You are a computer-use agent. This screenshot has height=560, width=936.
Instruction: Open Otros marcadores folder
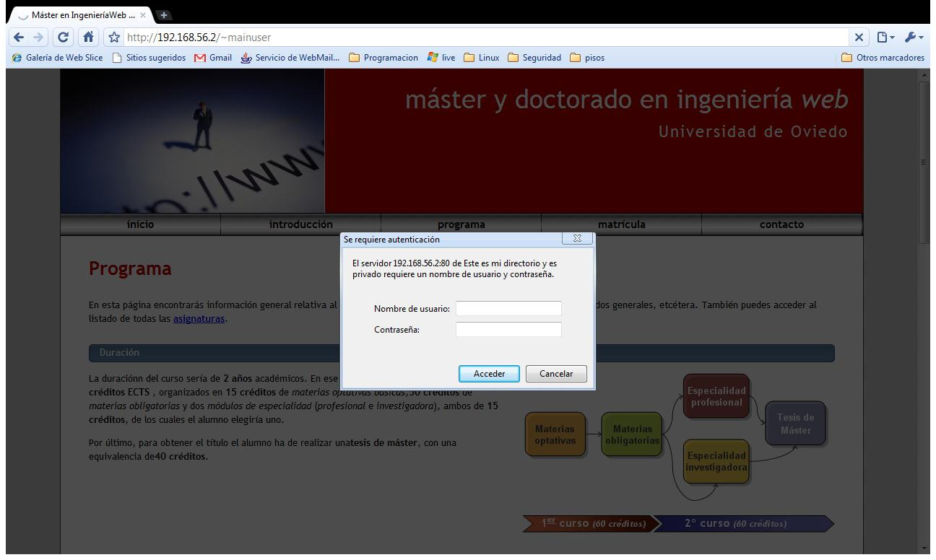[883, 58]
